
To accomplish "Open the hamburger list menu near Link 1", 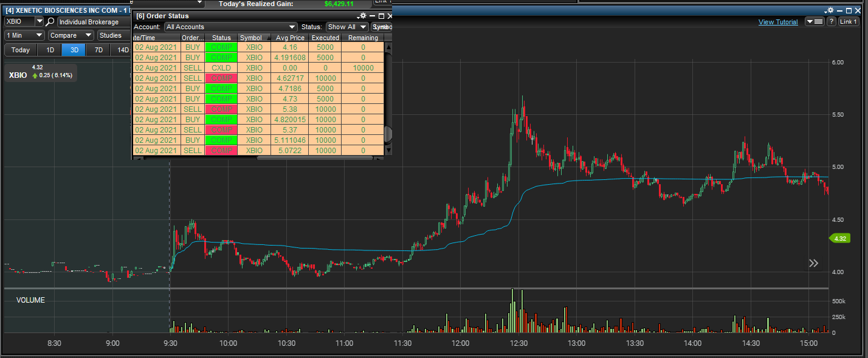I will click(815, 21).
